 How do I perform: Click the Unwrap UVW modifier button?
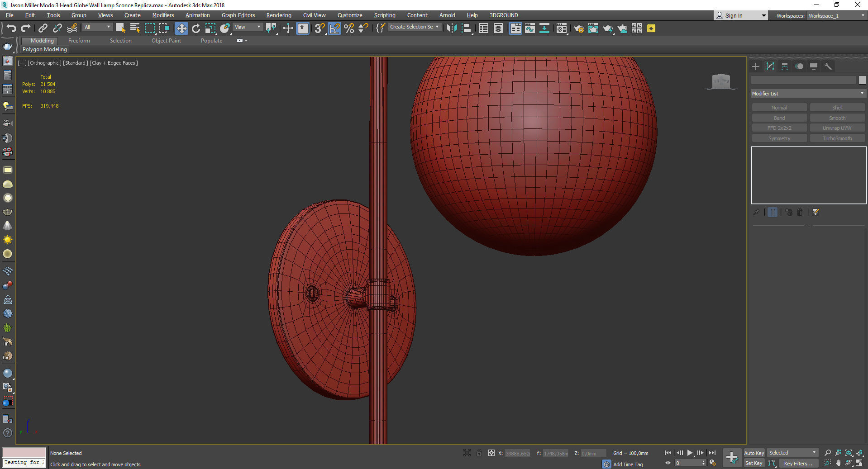pos(837,128)
